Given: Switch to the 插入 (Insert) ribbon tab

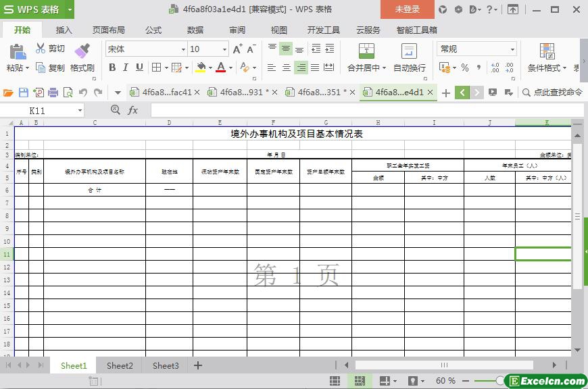Looking at the screenshot, I should pyautogui.click(x=64, y=30).
